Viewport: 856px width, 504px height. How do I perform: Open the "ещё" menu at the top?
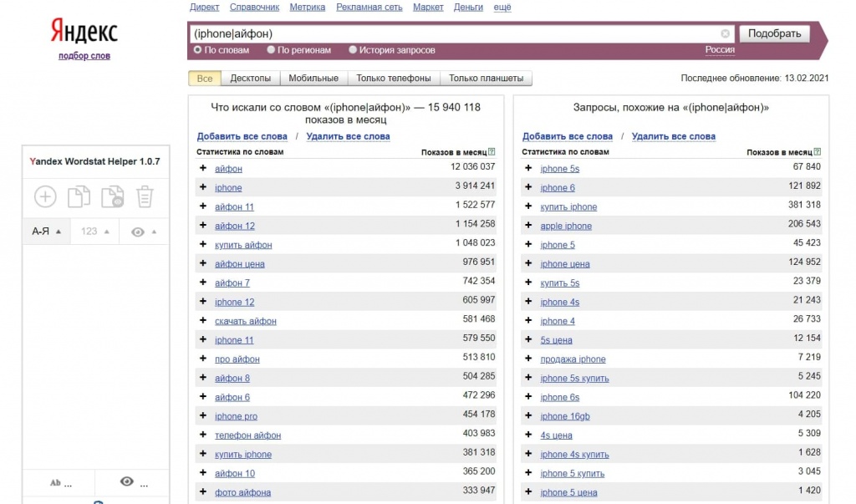(x=502, y=6)
